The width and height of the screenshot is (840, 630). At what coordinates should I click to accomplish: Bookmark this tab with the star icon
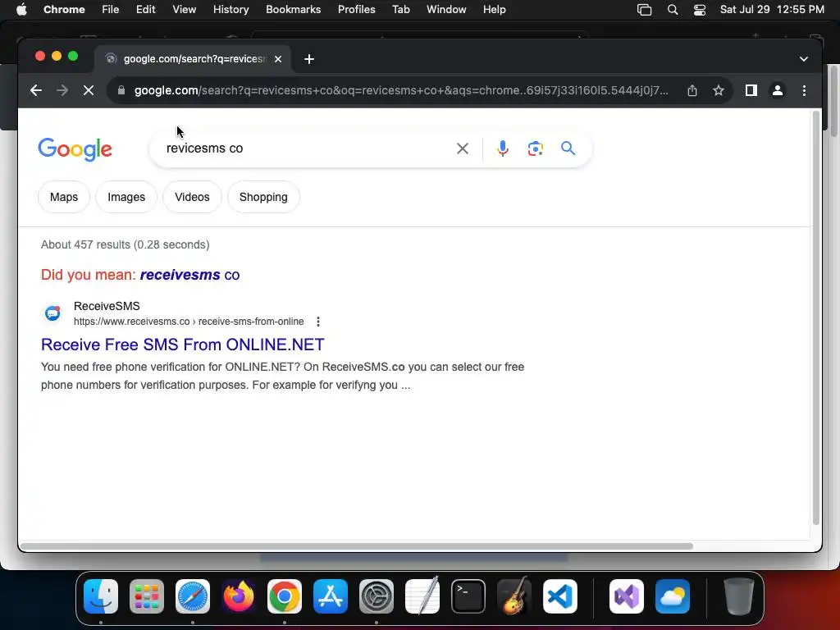(719, 90)
